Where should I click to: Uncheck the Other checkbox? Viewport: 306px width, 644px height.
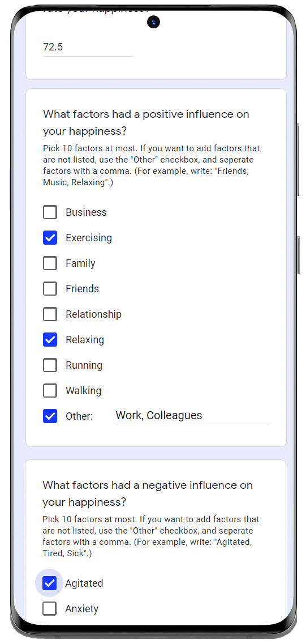tap(50, 416)
